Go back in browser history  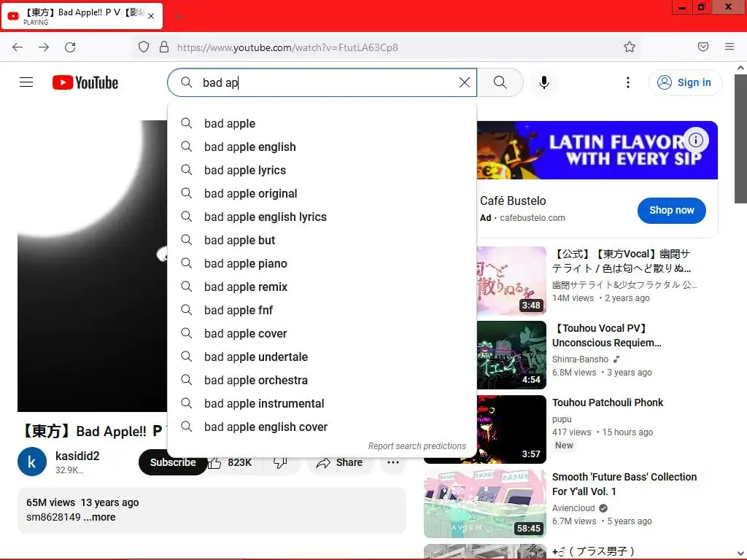point(18,47)
